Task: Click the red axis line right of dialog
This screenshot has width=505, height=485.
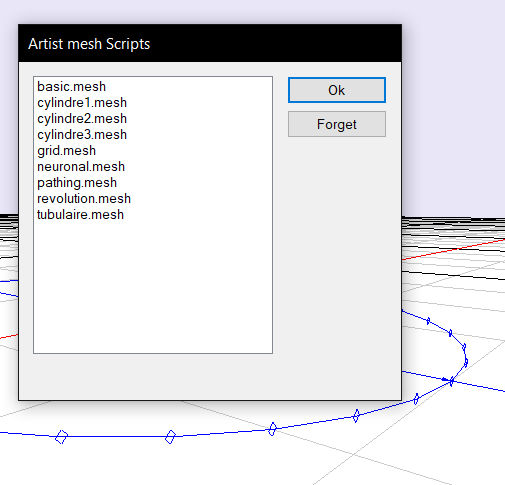Action: coord(453,249)
